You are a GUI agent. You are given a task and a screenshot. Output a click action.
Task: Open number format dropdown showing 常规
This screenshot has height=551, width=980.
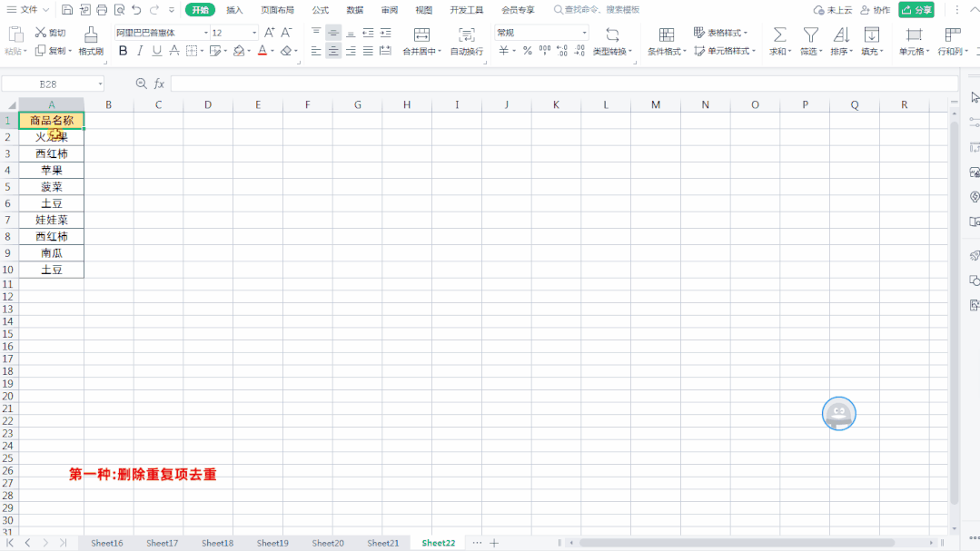(x=584, y=33)
